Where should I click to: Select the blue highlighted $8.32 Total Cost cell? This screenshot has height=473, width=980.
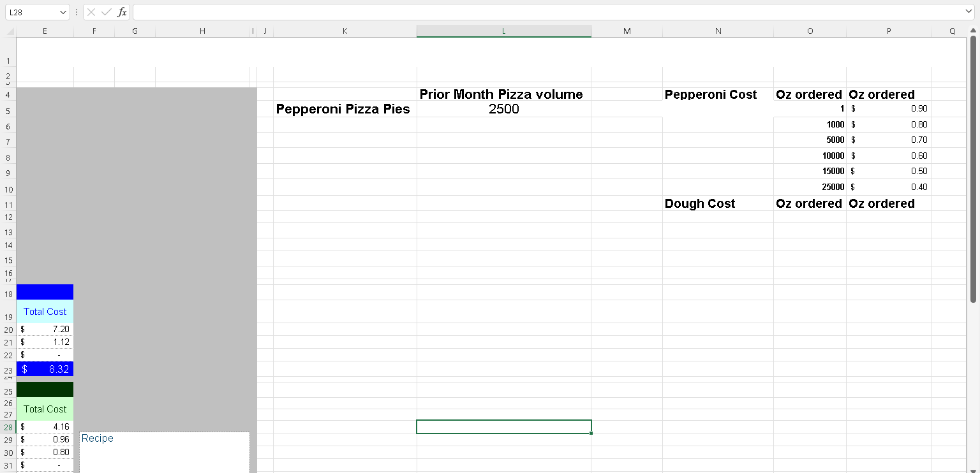click(45, 369)
